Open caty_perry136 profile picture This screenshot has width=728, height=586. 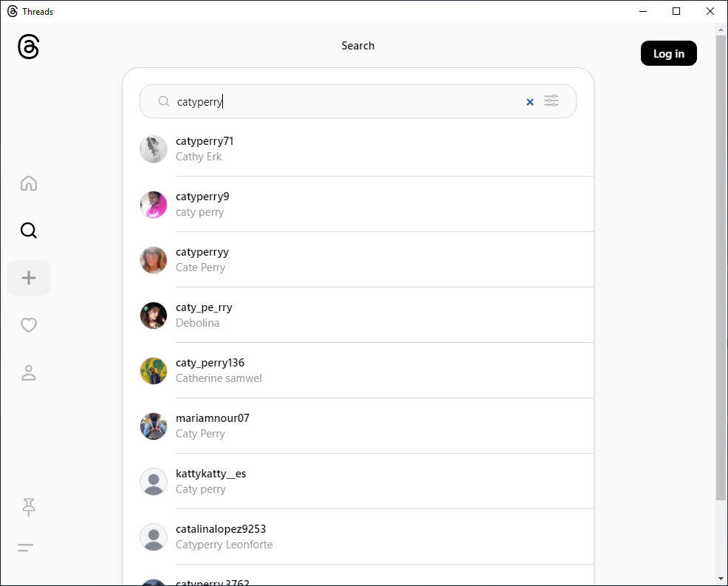154,371
